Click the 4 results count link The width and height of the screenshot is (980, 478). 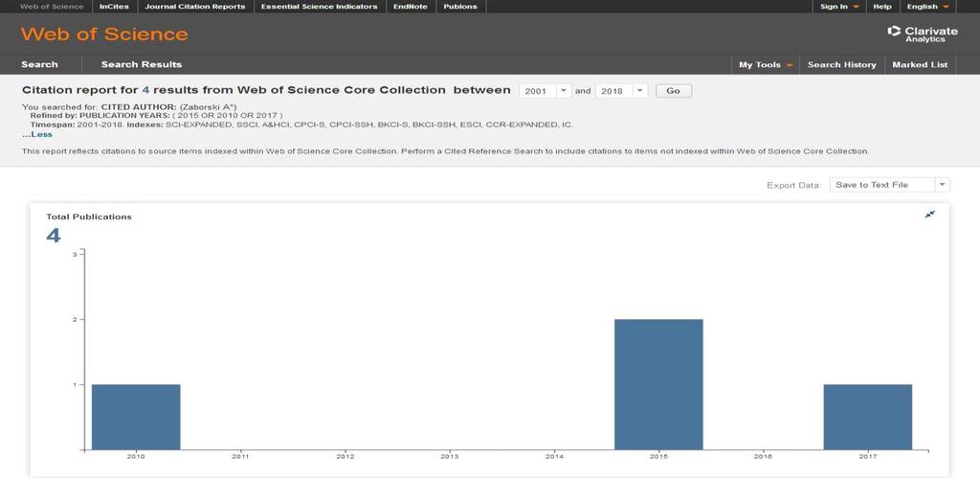(x=145, y=90)
